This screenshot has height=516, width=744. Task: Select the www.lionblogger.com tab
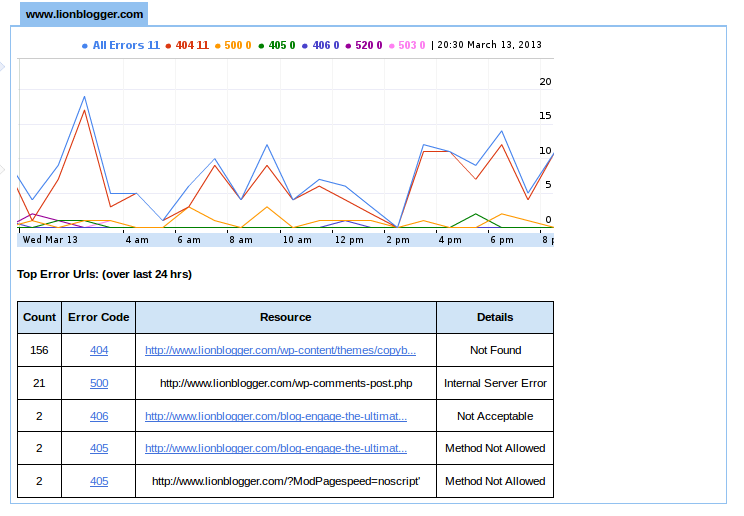[84, 15]
